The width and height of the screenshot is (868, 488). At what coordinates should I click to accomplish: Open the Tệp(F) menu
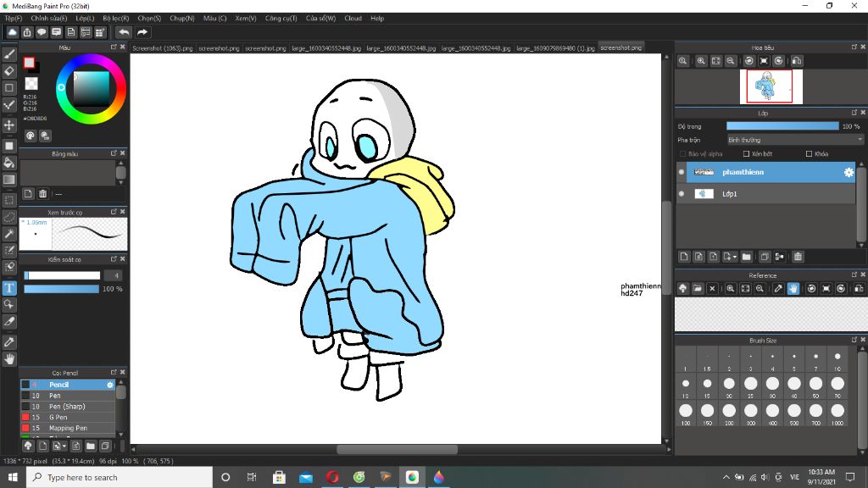[x=14, y=19]
